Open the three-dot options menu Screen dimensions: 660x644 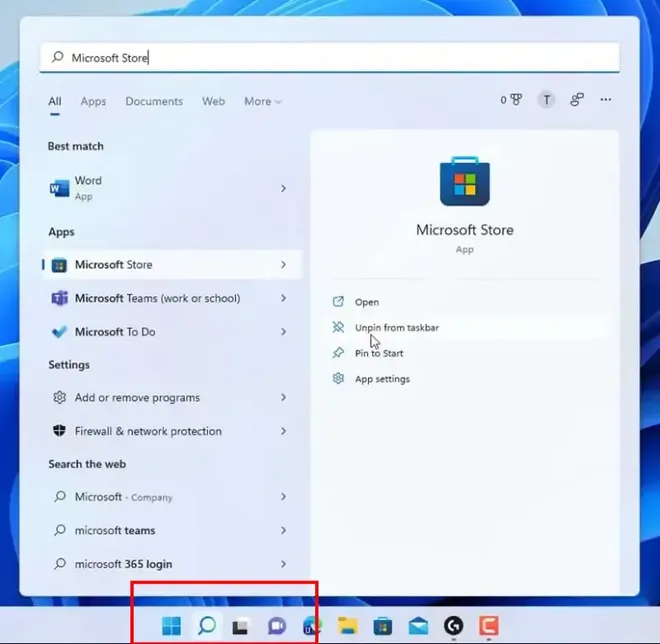pyautogui.click(x=605, y=100)
